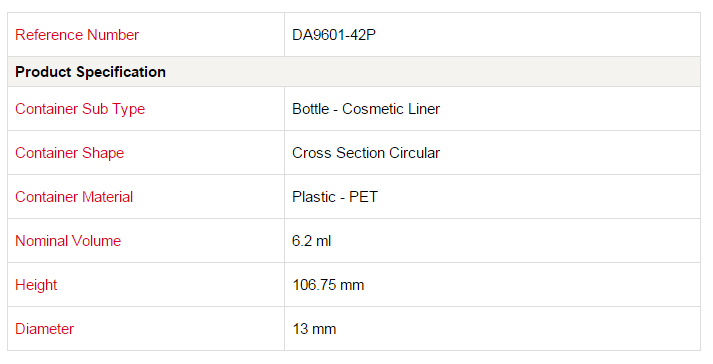Click the Diameter label
The height and width of the screenshot is (364, 713).
pos(45,329)
